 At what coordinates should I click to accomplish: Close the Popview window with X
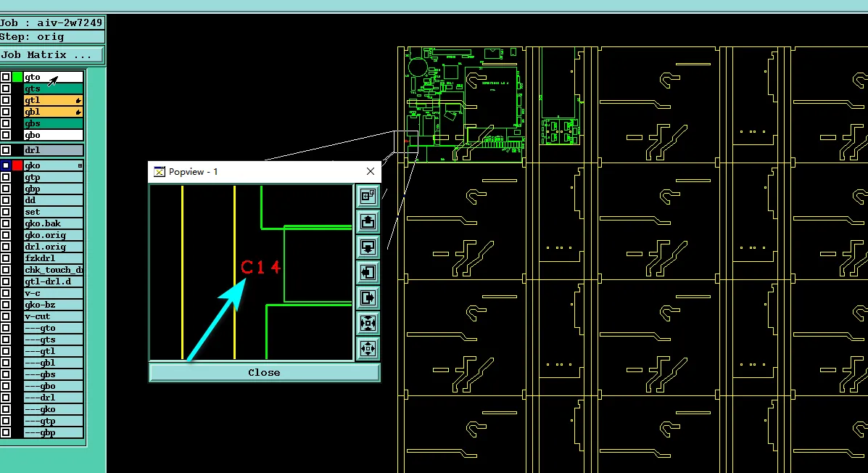coord(371,172)
